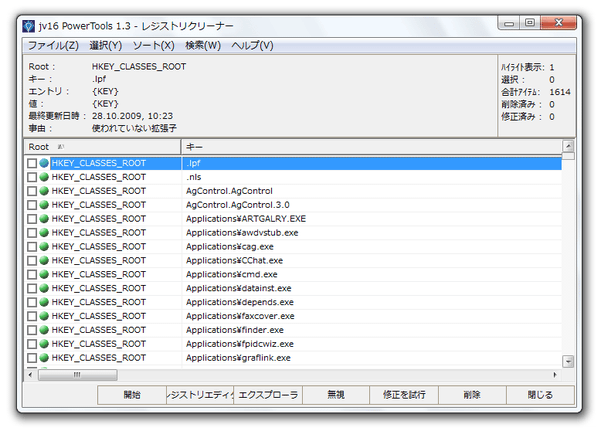Click green ball icon of cmd.exe row

(44, 274)
